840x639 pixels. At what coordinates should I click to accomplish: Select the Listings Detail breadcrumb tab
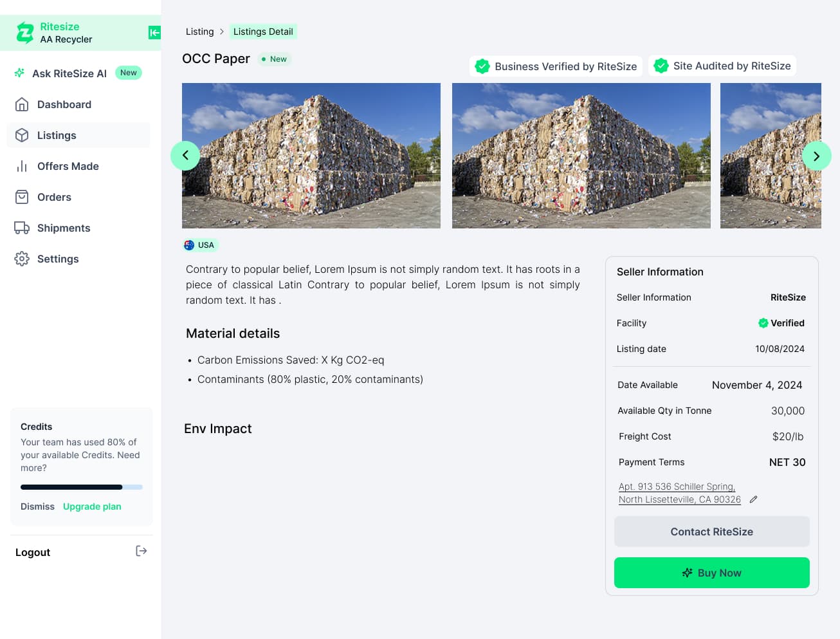point(263,31)
